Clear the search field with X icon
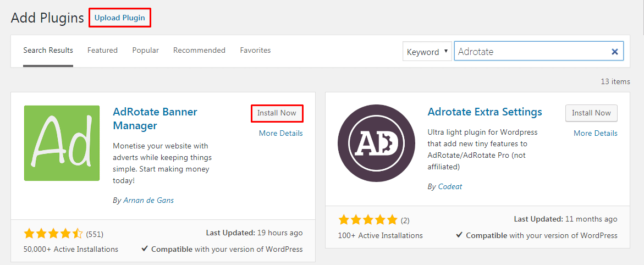The width and height of the screenshot is (644, 265). coord(615,52)
